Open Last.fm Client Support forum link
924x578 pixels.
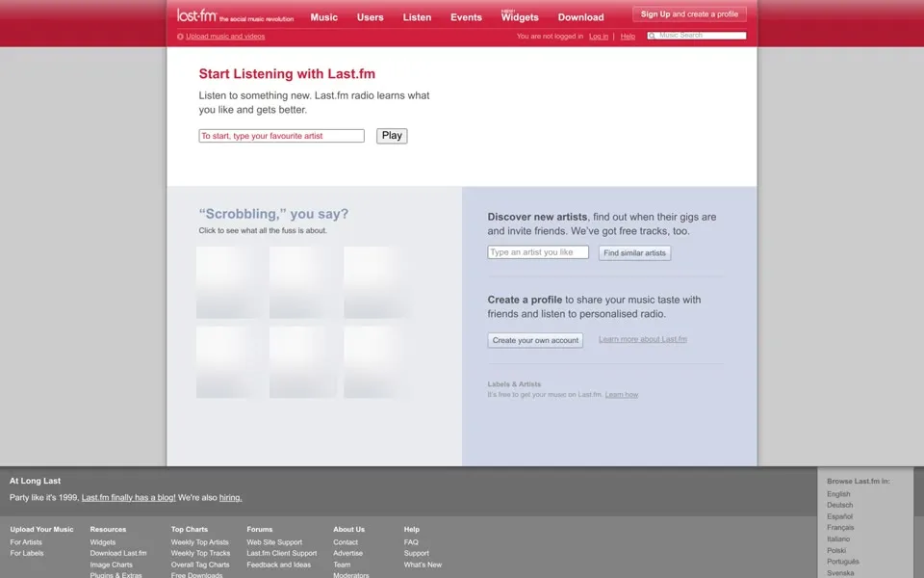point(282,553)
